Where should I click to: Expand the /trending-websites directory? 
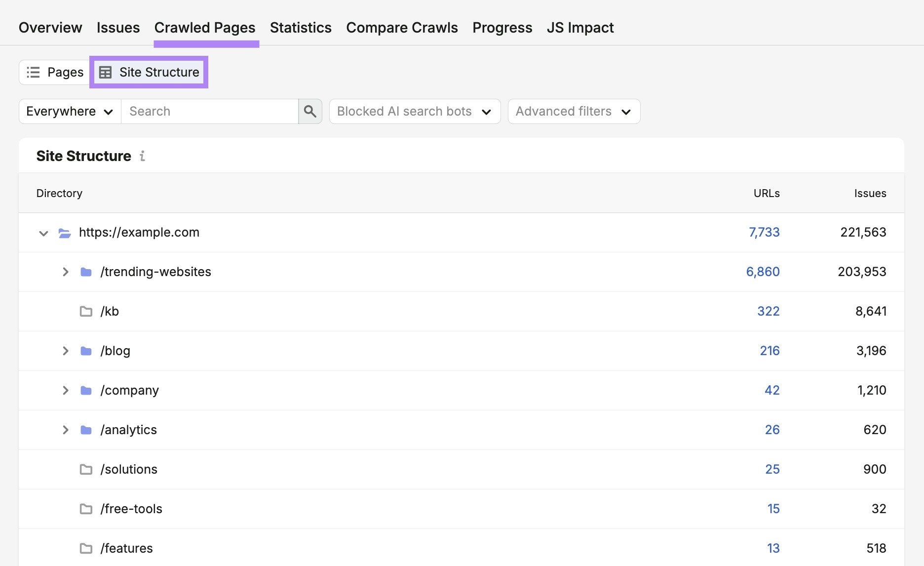tap(65, 272)
